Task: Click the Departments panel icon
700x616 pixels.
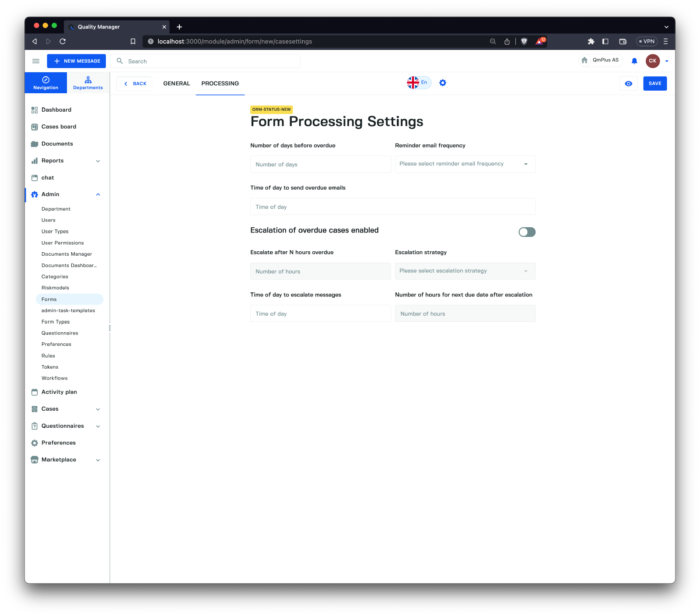Action: click(x=88, y=83)
